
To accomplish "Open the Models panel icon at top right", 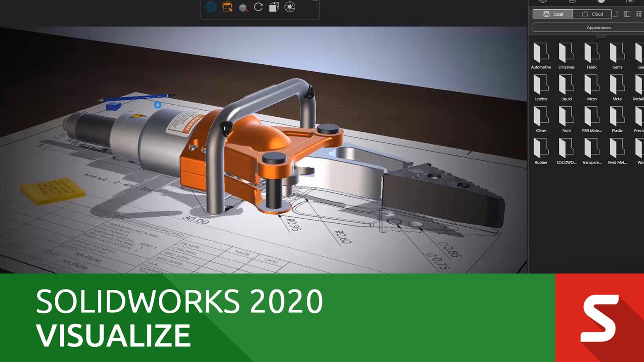I will pos(543,2).
